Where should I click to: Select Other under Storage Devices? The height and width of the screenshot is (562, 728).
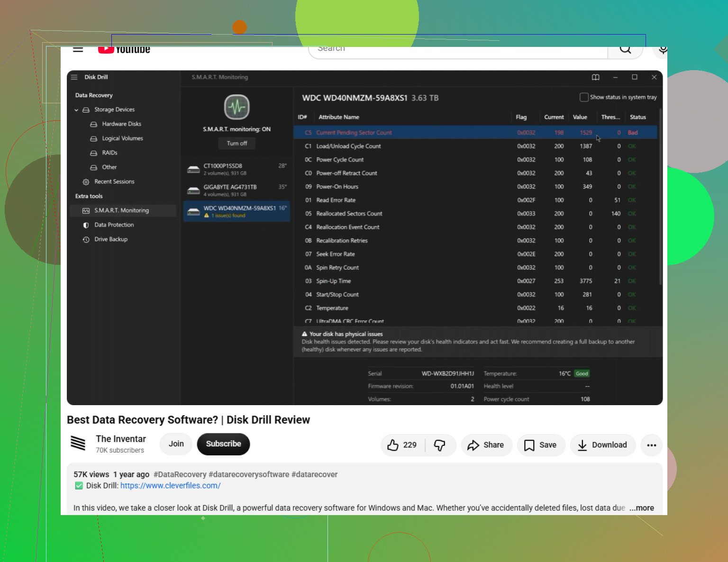pyautogui.click(x=109, y=167)
